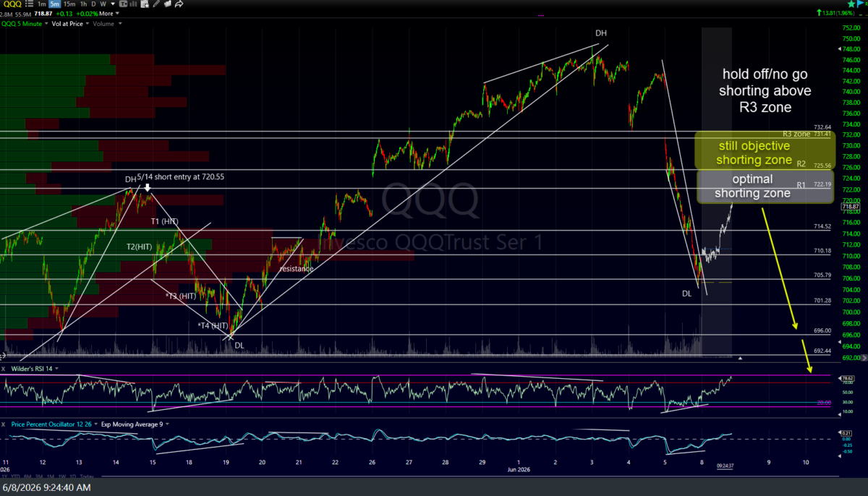
Task: Close the Wilder's RSI pane with X
Action: pos(3,369)
